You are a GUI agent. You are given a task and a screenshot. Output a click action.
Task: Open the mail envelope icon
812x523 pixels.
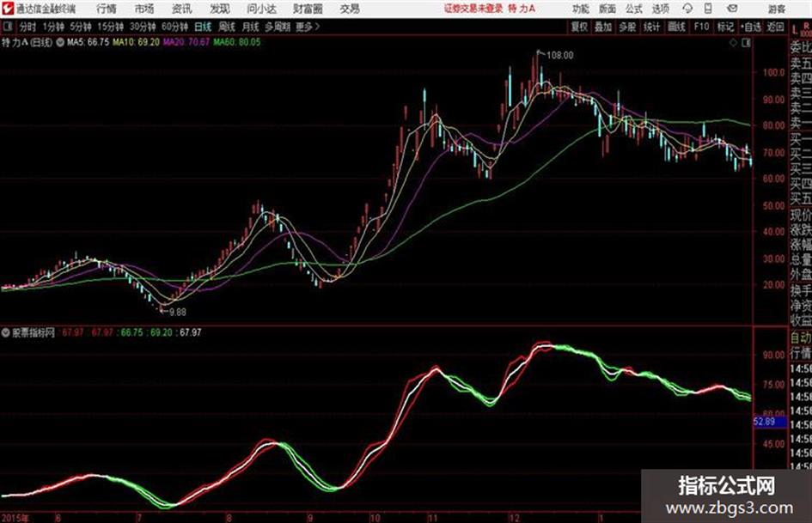(x=732, y=9)
